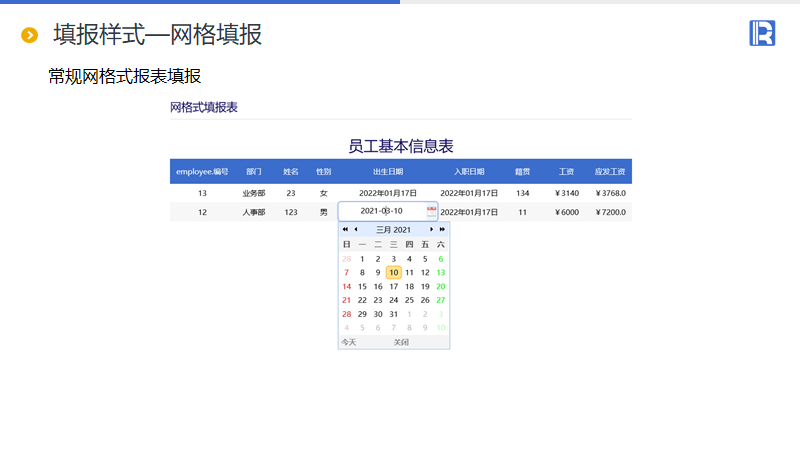Screen dimensions: 800x450
Task: Click the birth date input showing 2021-03-10
Action: point(381,211)
